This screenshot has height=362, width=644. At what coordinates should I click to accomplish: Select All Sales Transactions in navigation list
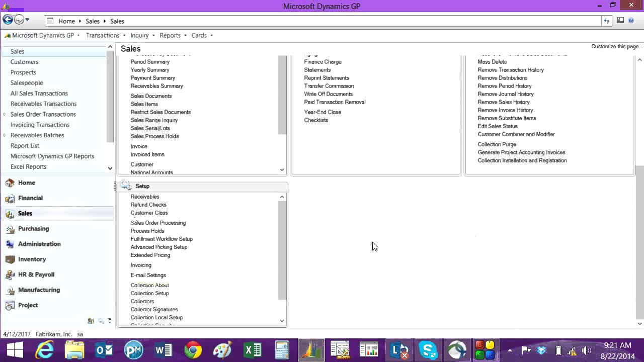tap(39, 93)
